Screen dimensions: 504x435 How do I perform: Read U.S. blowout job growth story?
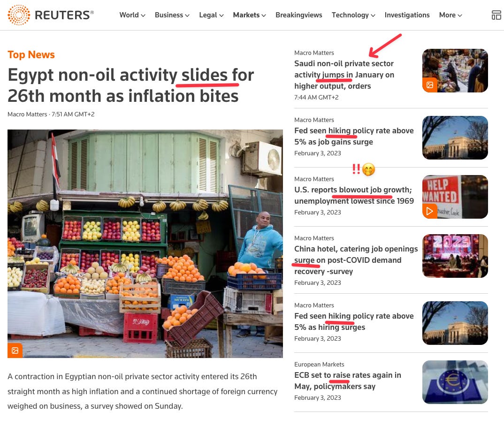point(354,195)
